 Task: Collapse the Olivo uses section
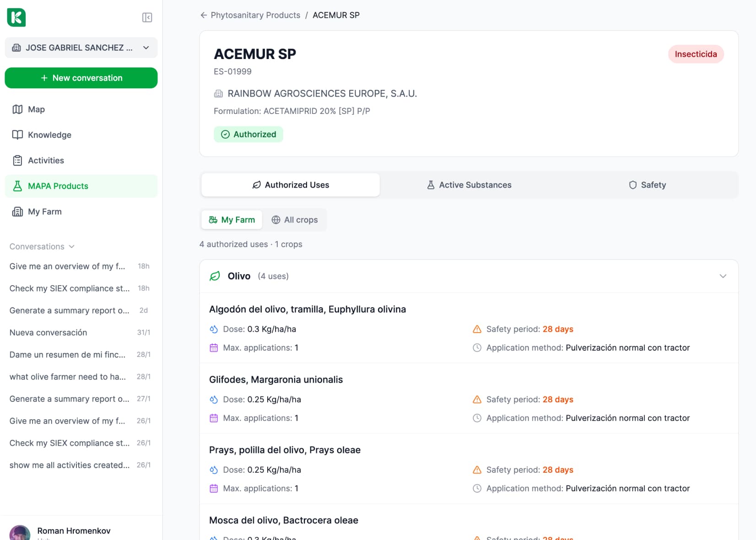coord(723,276)
